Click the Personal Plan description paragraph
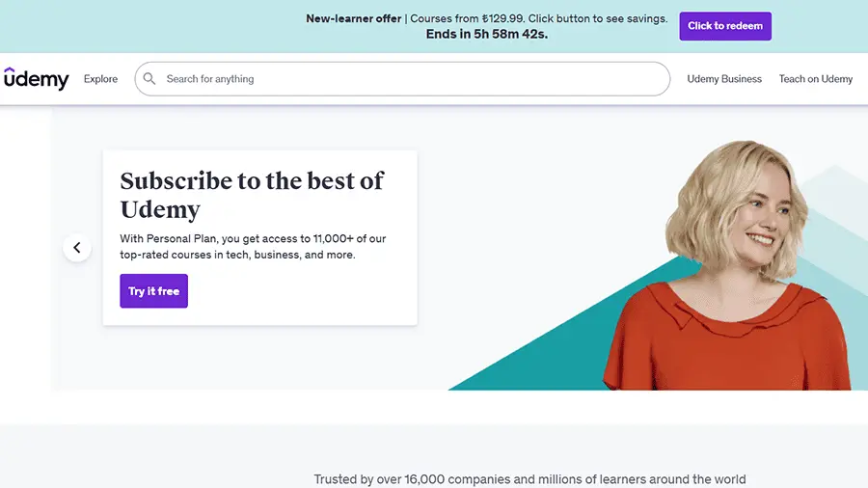 (x=253, y=247)
